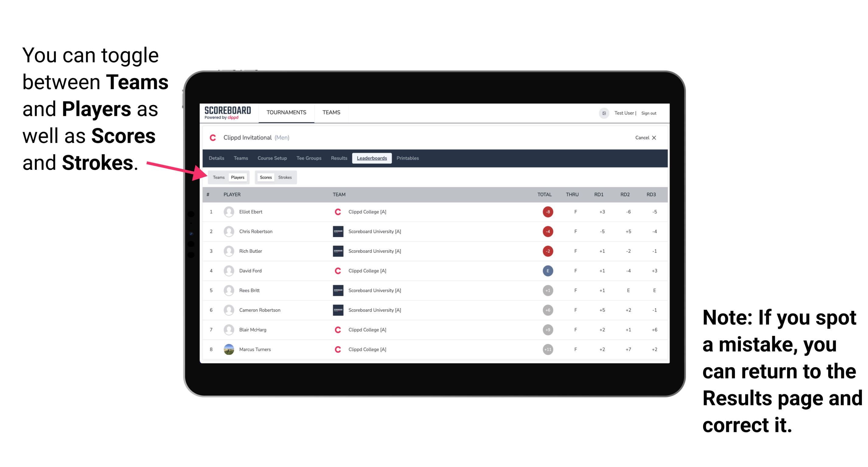This screenshot has width=868, height=467.
Task: Click the Printables tab
Action: click(408, 158)
